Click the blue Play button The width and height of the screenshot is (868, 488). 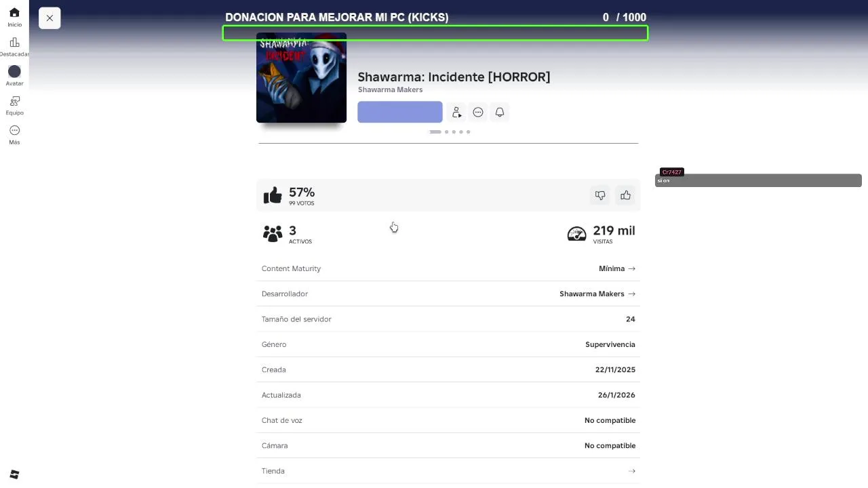400,112
